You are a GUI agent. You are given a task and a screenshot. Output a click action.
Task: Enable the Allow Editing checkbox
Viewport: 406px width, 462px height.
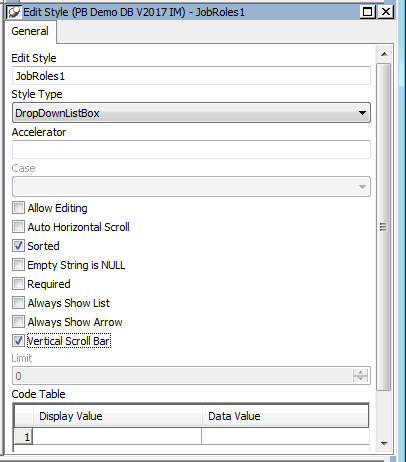pyautogui.click(x=18, y=208)
